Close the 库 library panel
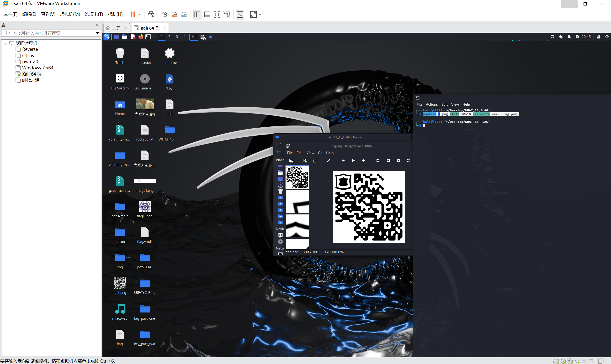The image size is (611, 364). pyautogui.click(x=97, y=25)
